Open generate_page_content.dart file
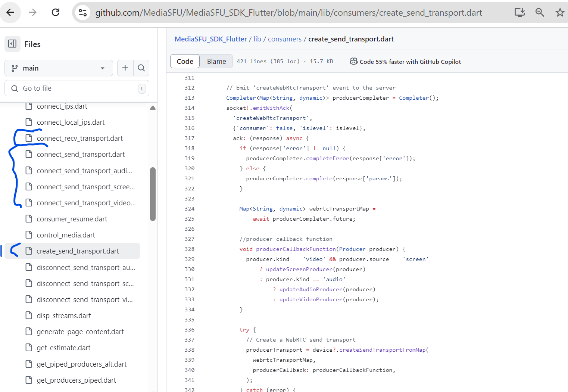The image size is (568, 392). point(80,332)
